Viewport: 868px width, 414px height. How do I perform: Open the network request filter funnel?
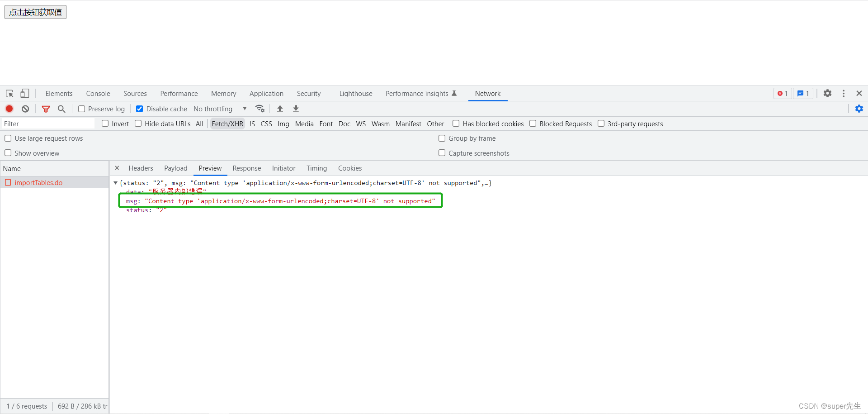click(46, 109)
